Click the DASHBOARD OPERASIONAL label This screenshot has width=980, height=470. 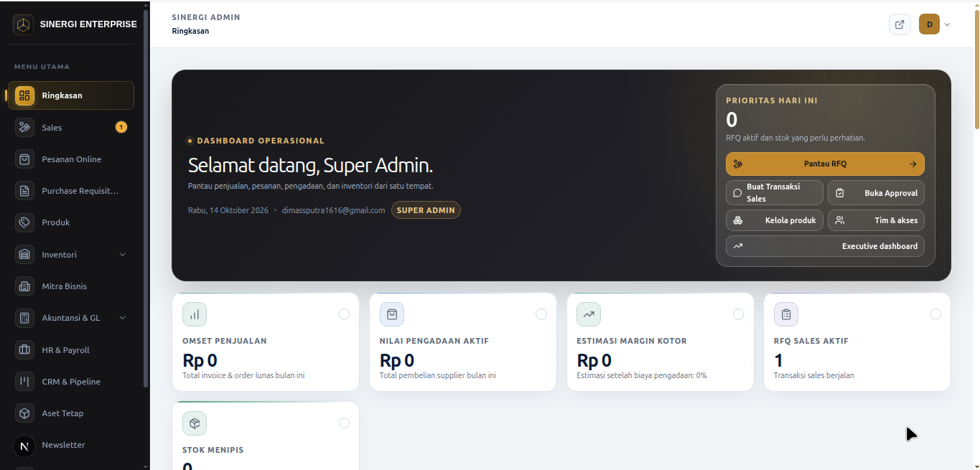pos(261,141)
